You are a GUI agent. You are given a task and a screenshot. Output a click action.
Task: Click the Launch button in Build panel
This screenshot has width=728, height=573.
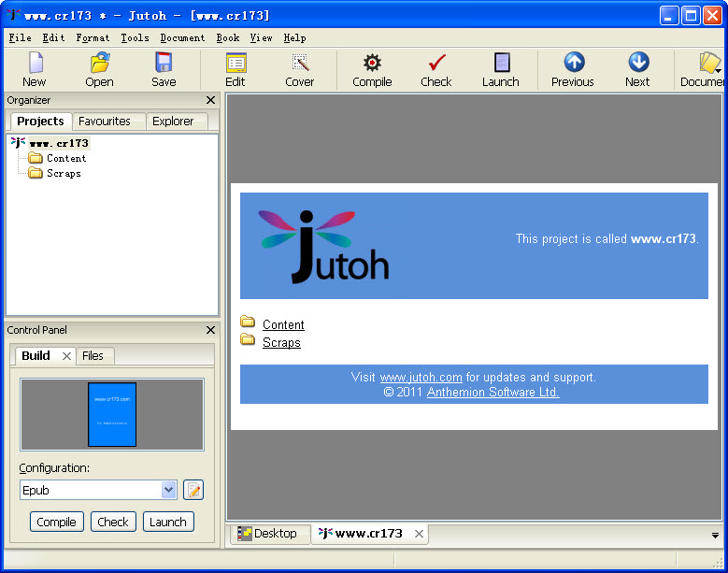[168, 522]
